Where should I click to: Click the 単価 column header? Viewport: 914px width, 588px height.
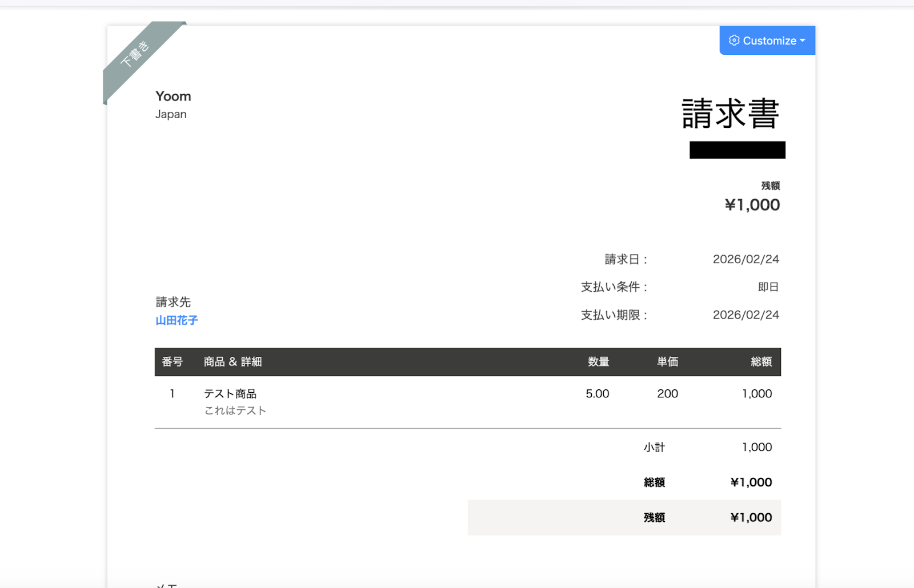pos(667,362)
